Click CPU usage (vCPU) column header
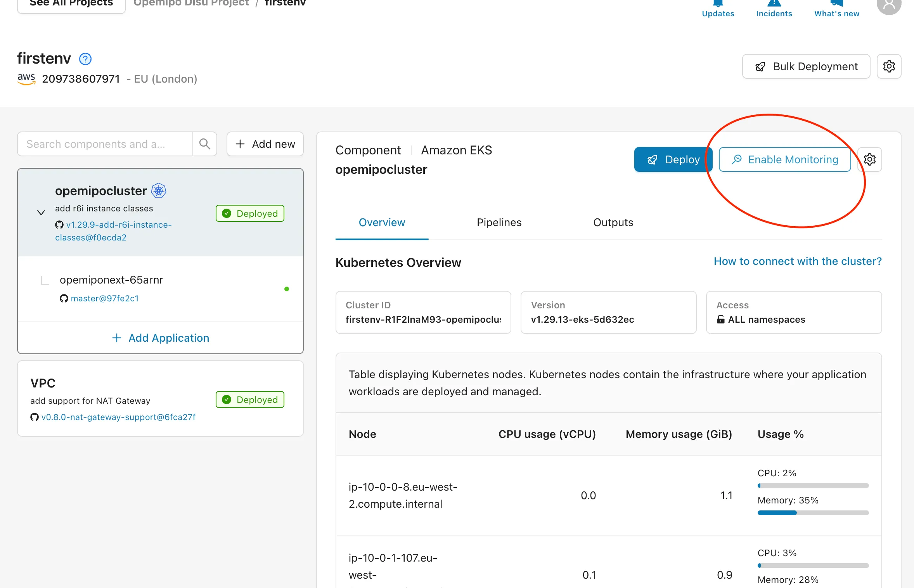 point(547,434)
